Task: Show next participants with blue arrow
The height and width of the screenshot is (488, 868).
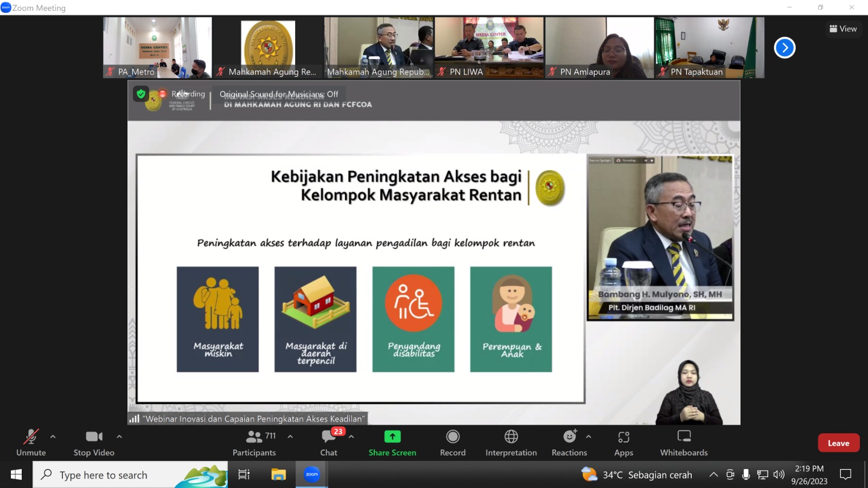Action: pyautogui.click(x=784, y=48)
